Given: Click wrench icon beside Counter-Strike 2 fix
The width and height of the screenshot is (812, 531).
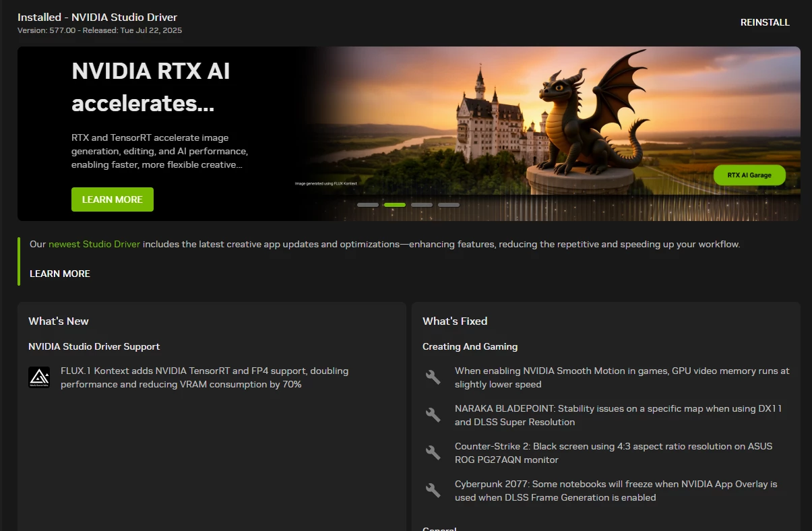Looking at the screenshot, I should pyautogui.click(x=433, y=453).
